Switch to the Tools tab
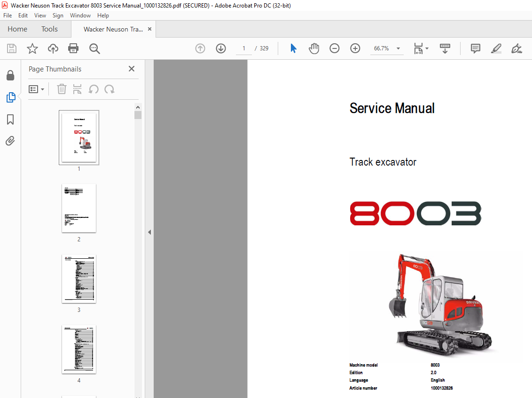The height and width of the screenshot is (398, 532). [49, 29]
